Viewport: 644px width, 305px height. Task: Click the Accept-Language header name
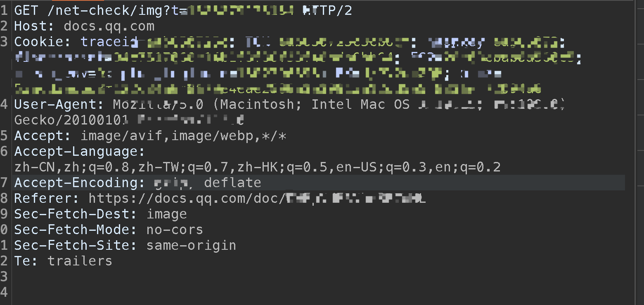click(x=79, y=152)
